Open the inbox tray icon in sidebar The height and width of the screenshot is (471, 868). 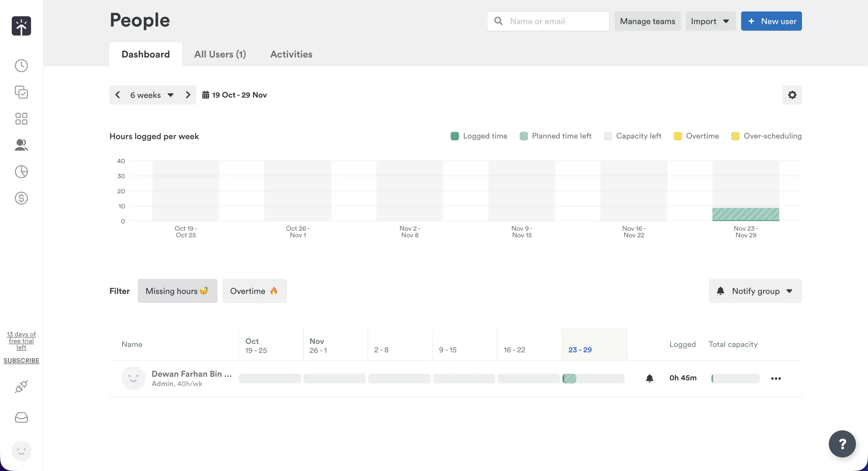pos(21,417)
